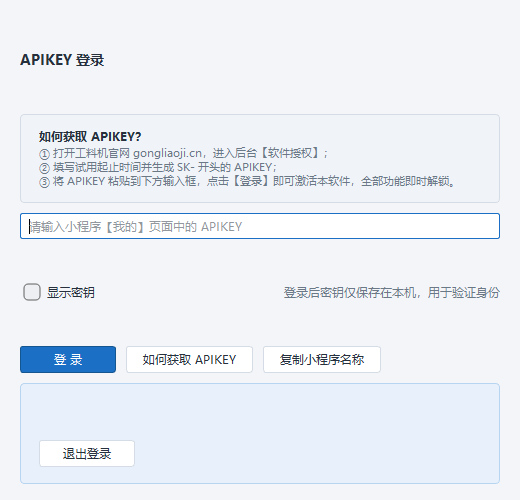This screenshot has height=500, width=520.
Task: Click the step three 粘贴到下方输入框 instruction line
Action: [x=247, y=181]
